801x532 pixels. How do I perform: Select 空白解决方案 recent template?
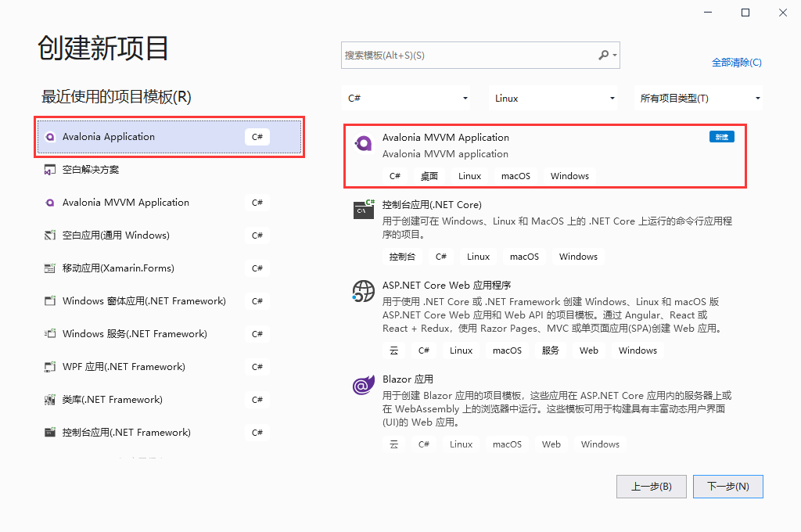(x=169, y=170)
